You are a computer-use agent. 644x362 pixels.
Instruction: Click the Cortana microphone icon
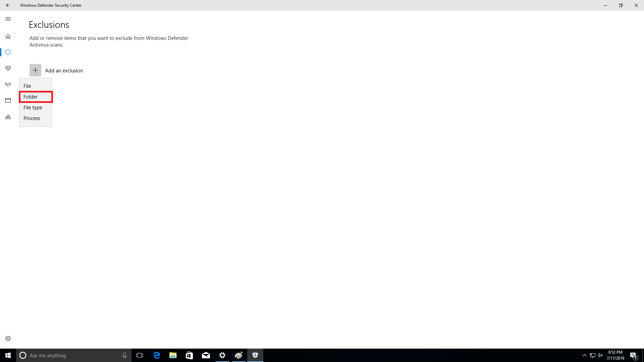124,355
